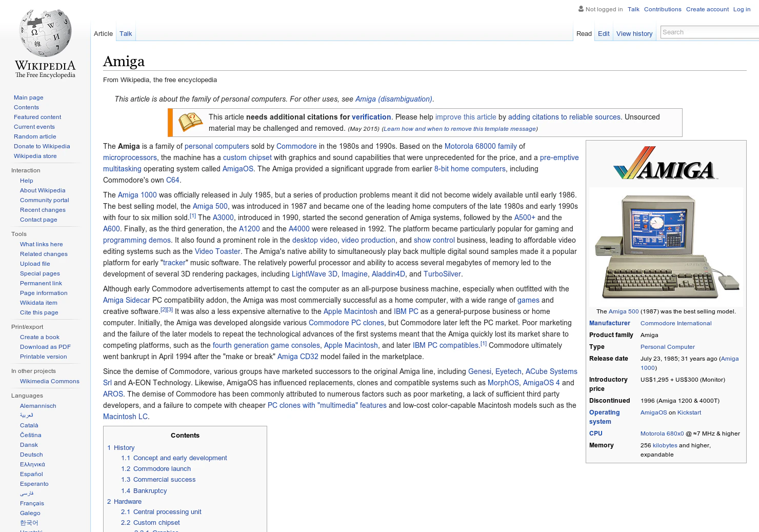759x532 pixels.
Task: Click the Manufacturer label link in infobox
Action: (610, 323)
